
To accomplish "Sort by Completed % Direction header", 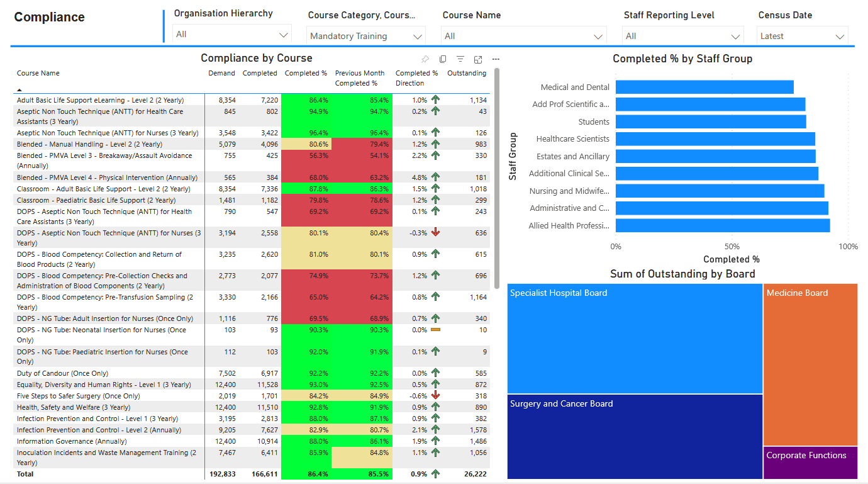I will click(416, 78).
